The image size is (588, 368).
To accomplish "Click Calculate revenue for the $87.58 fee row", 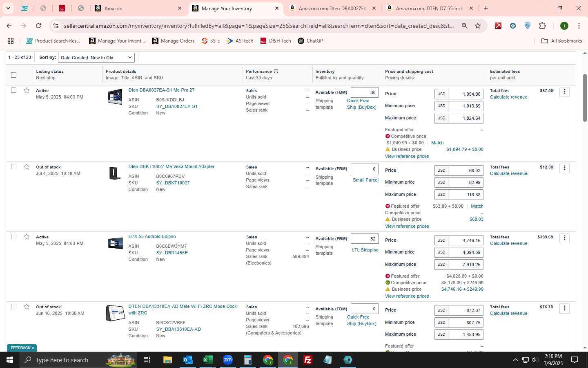I will 508,97.
